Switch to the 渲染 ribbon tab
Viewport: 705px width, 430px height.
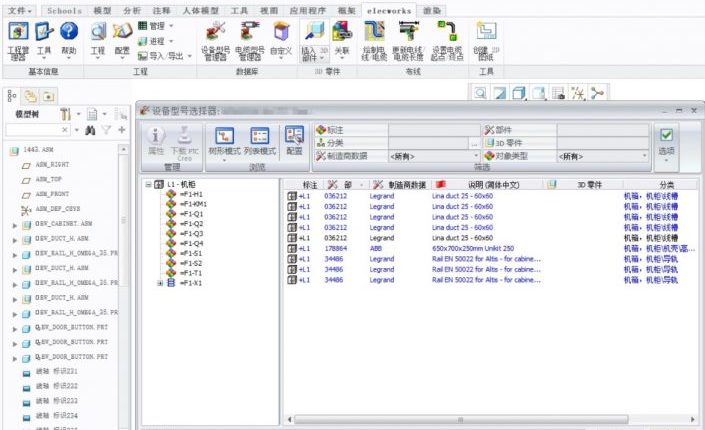point(432,10)
